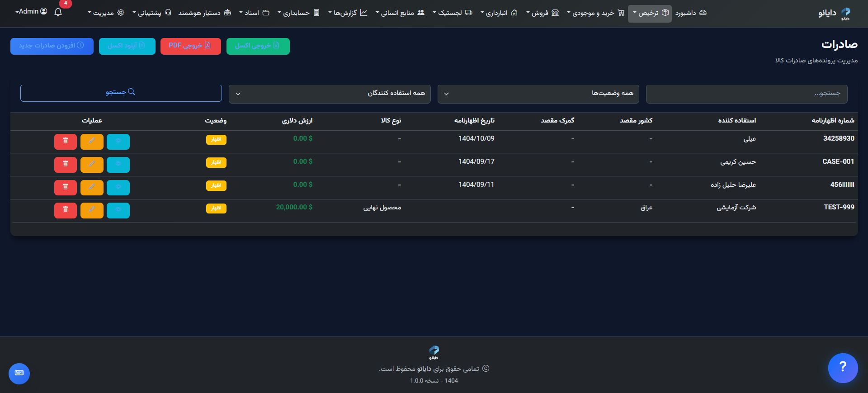The height and width of the screenshot is (393, 868).
Task: Click the جستجو search button
Action: [121, 93]
